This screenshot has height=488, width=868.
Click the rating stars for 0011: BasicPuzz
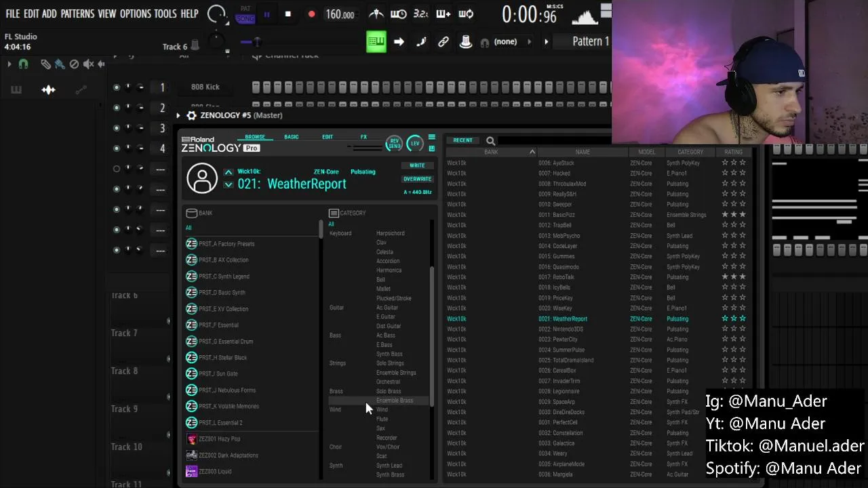[734, 215]
